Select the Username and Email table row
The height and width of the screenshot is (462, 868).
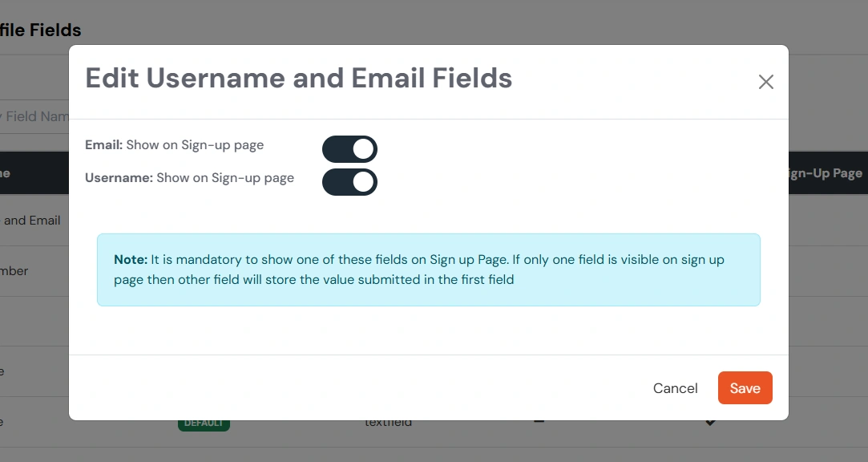[30, 220]
